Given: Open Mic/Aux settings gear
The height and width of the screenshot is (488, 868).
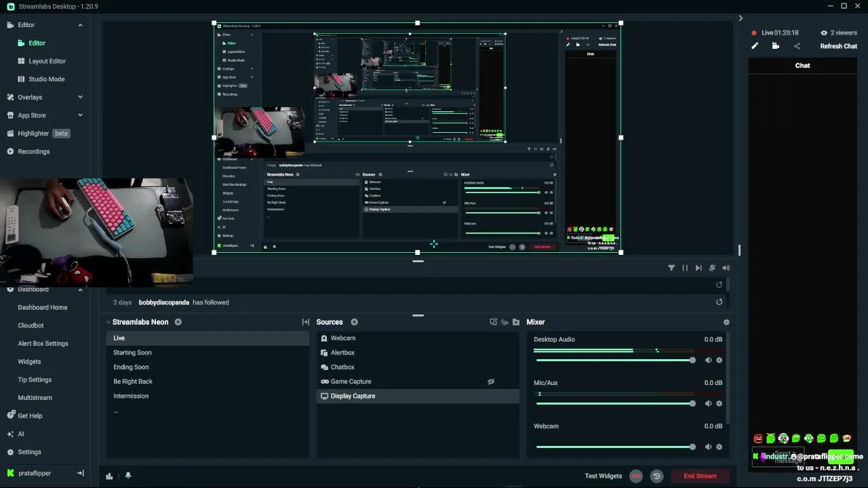Looking at the screenshot, I should point(719,403).
